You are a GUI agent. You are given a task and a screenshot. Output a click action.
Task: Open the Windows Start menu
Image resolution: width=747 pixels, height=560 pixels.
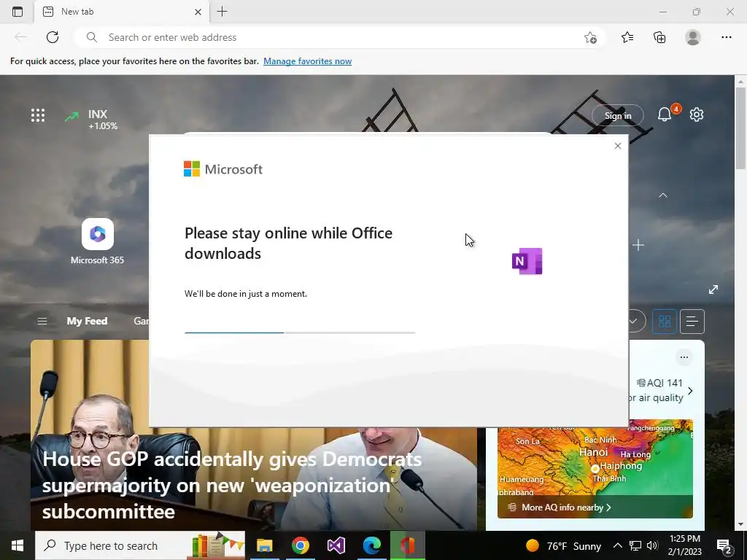[18, 545]
